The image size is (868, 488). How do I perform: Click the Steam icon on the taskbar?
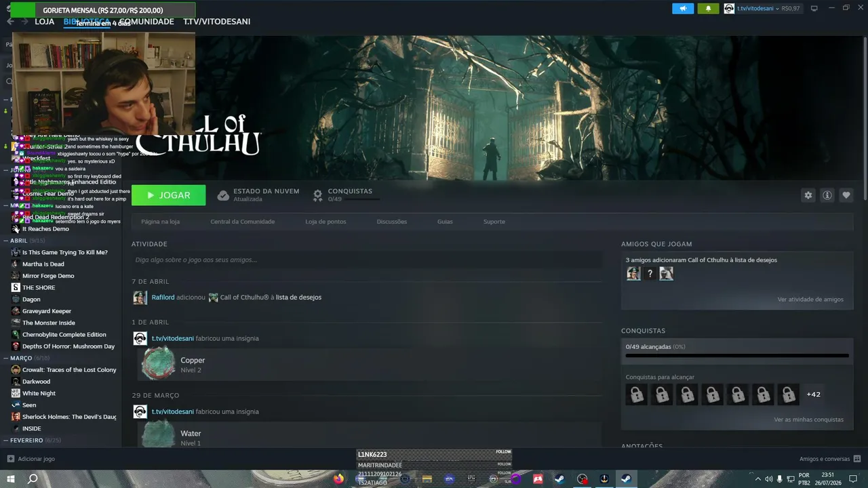coord(626,479)
